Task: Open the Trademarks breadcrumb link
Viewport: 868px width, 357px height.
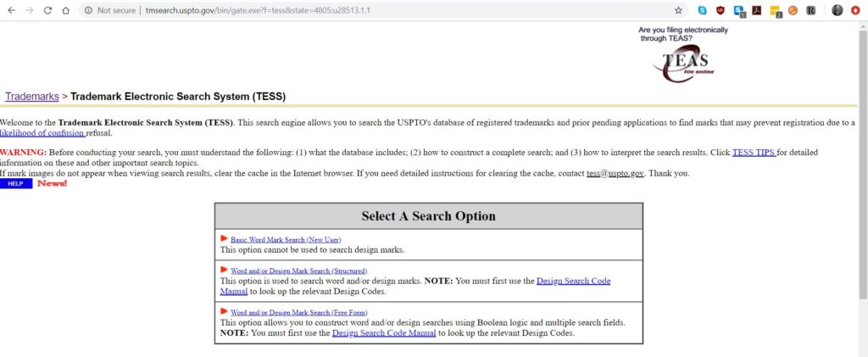Action: point(32,97)
